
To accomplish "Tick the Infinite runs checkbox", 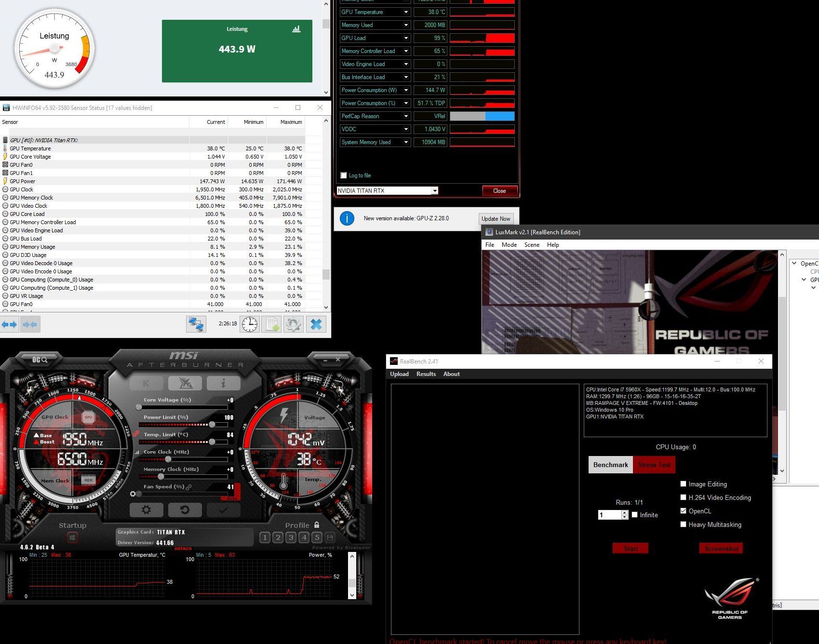I will pos(635,515).
